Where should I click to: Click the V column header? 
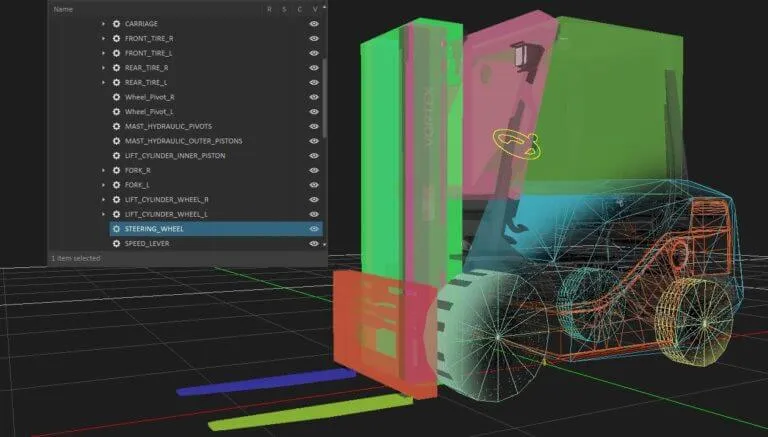[315, 9]
